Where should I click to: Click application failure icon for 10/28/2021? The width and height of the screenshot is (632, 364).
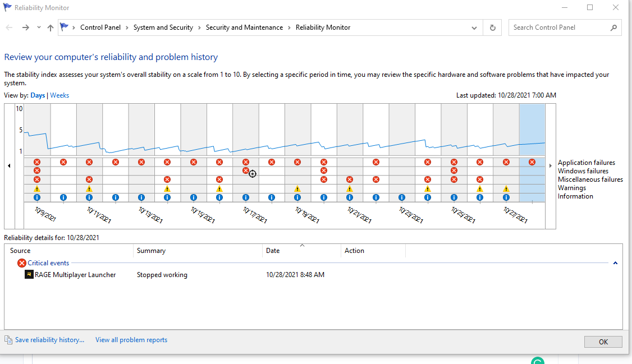click(x=532, y=162)
